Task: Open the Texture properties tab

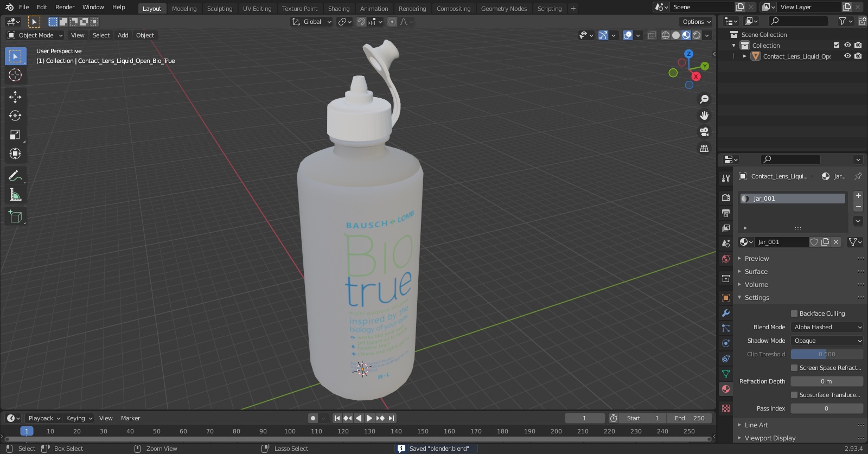Action: (726, 408)
